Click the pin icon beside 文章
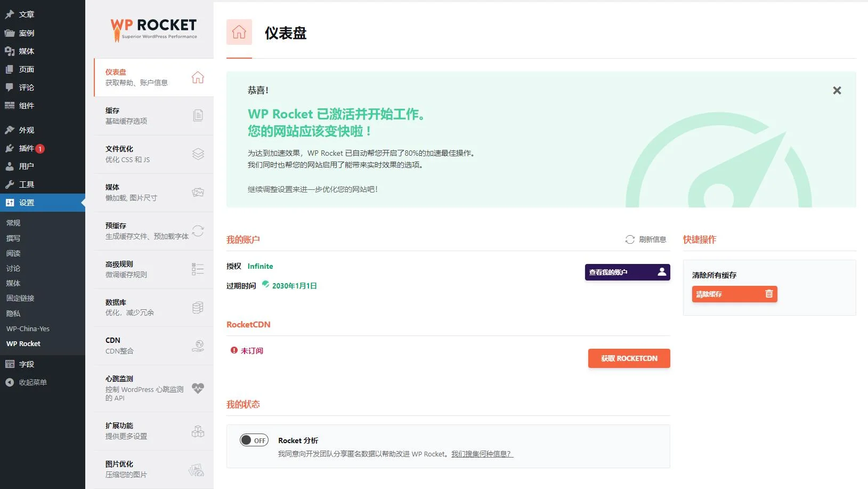Viewport: 868px width, 489px height. click(10, 14)
